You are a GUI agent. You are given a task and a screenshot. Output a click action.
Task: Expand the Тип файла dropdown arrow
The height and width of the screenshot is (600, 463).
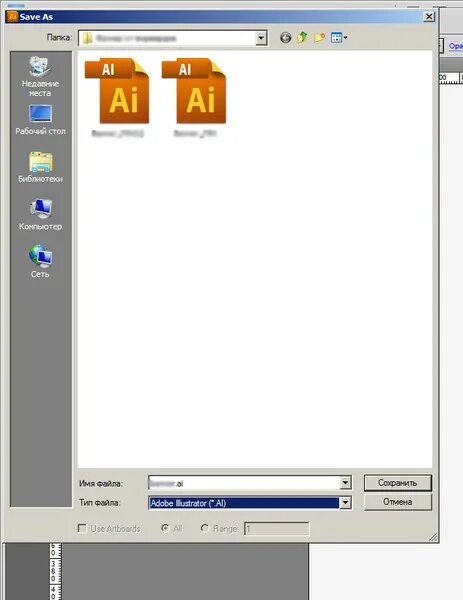pyautogui.click(x=345, y=502)
